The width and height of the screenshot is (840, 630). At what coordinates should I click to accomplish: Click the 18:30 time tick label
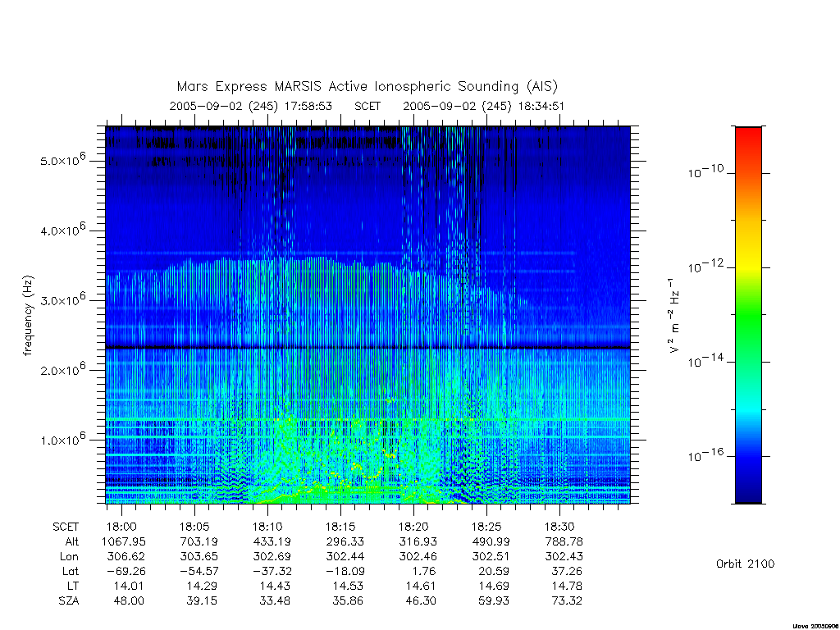[x=559, y=527]
